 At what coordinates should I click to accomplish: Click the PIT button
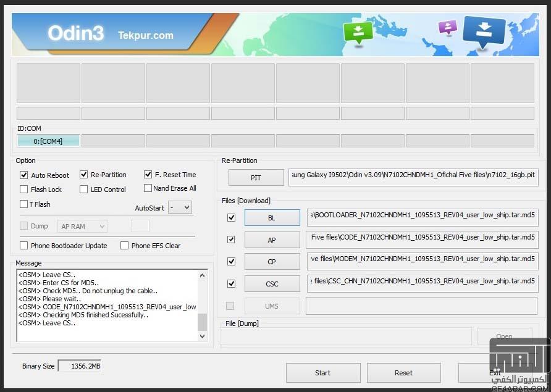[256, 178]
